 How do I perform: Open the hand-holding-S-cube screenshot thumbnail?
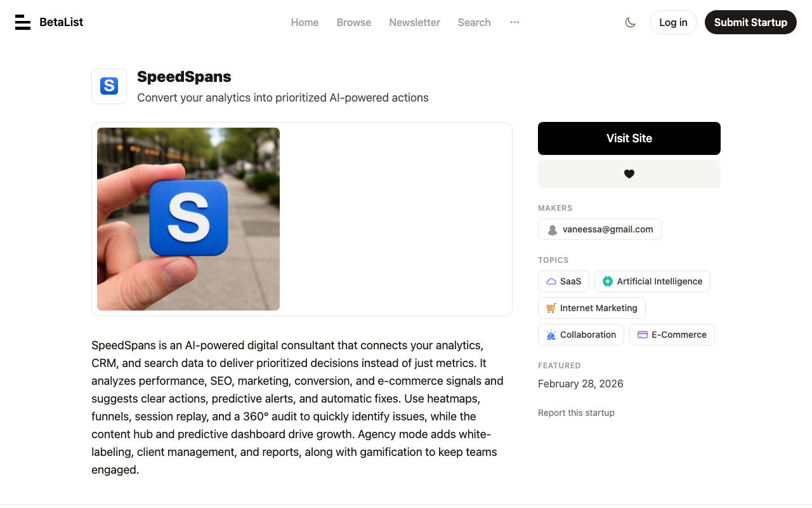coord(188,219)
